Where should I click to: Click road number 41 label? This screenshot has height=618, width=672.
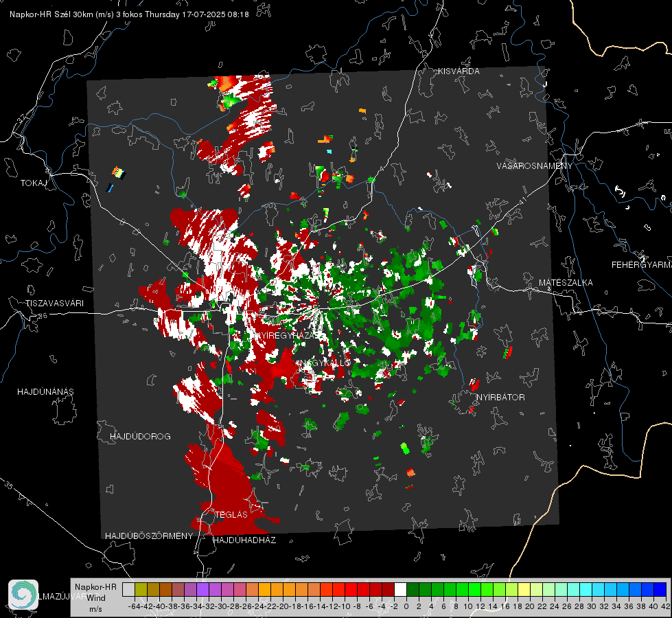coord(522,200)
